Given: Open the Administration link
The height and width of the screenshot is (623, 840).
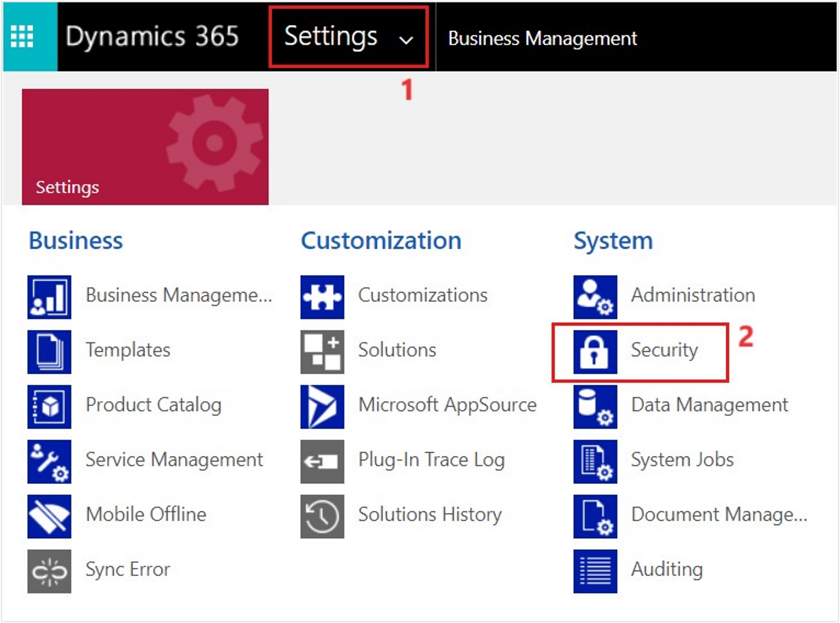Looking at the screenshot, I should (x=694, y=295).
